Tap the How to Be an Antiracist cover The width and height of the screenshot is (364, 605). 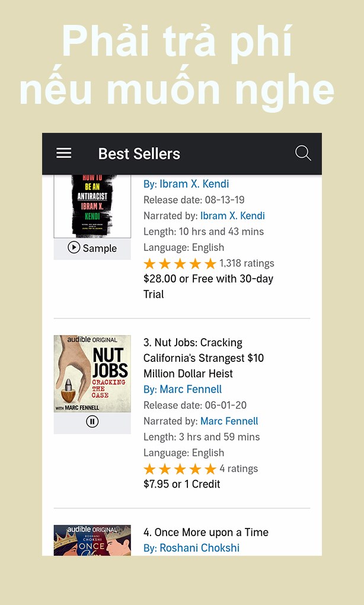pyautogui.click(x=92, y=205)
